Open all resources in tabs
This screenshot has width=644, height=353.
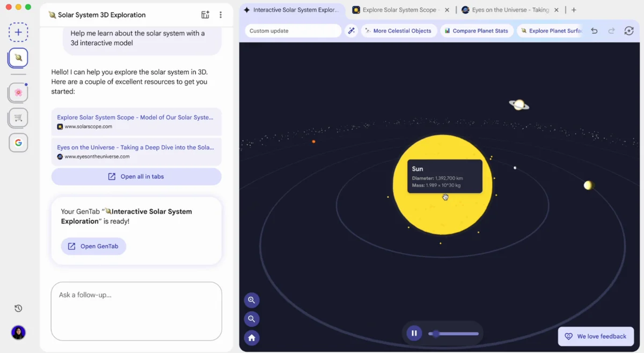point(136,176)
